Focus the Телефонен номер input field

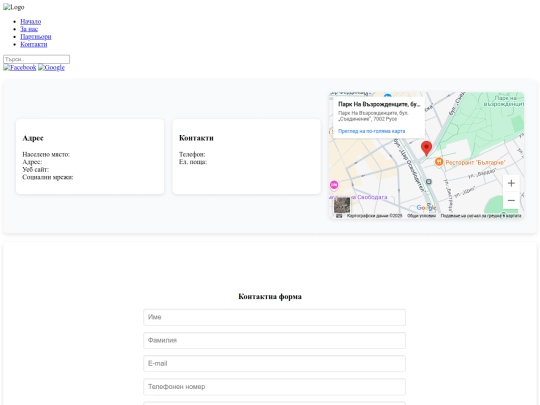click(x=274, y=387)
